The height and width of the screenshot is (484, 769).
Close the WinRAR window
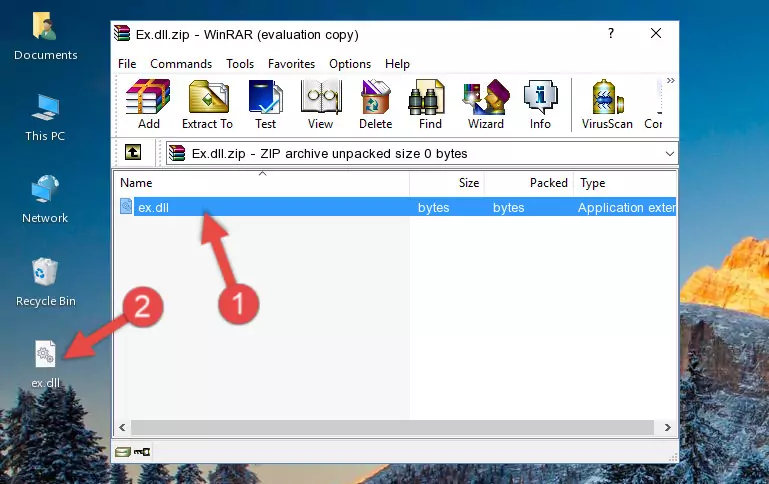656,33
